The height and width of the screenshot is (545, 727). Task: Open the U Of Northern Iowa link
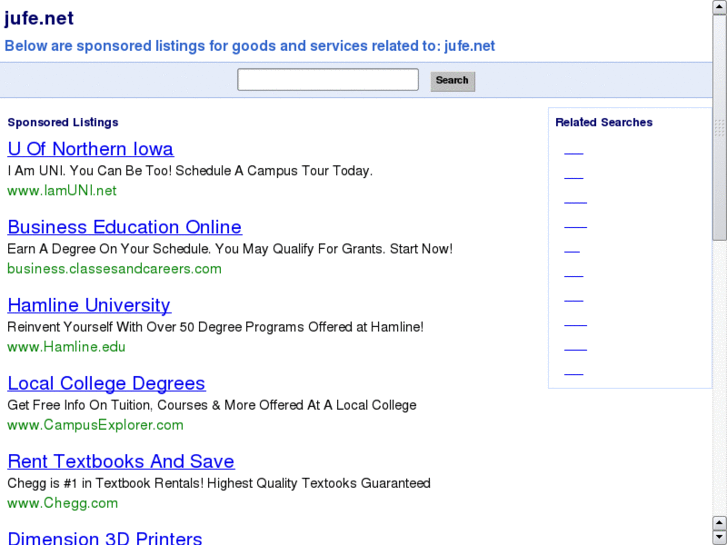(x=90, y=149)
